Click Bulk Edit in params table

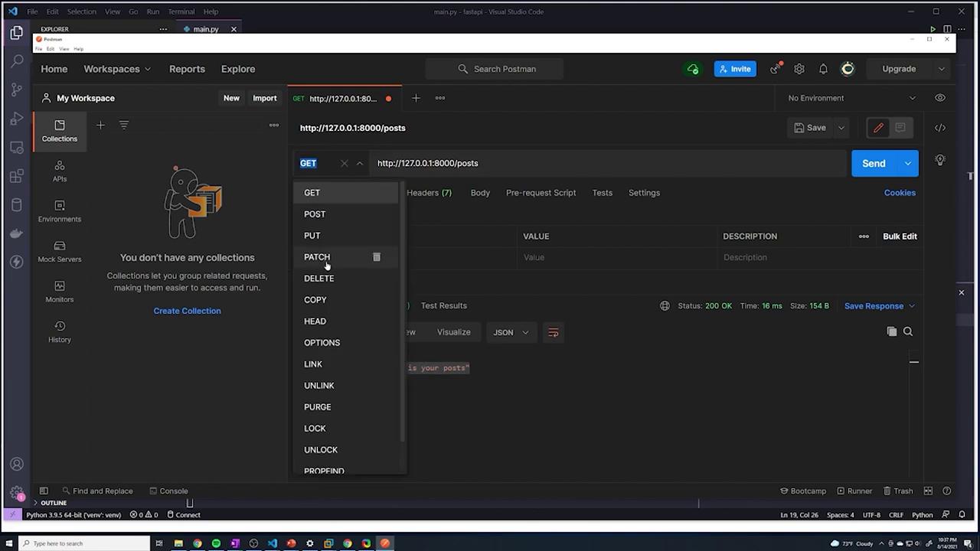coord(900,236)
